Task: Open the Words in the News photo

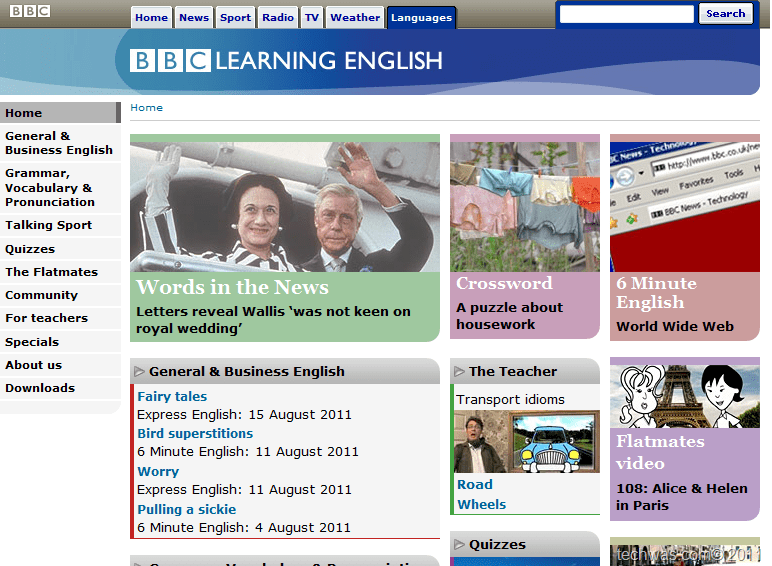Action: (x=285, y=207)
